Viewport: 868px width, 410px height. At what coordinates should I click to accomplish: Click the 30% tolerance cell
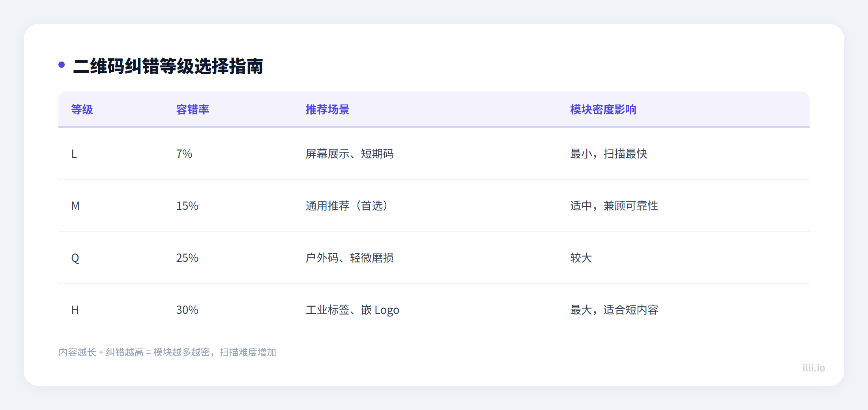click(x=187, y=310)
